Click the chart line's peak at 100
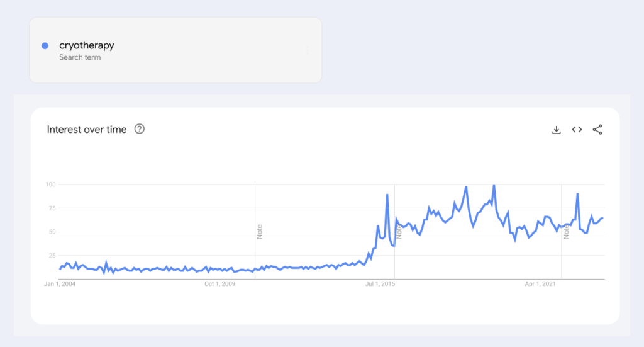 [494, 185]
